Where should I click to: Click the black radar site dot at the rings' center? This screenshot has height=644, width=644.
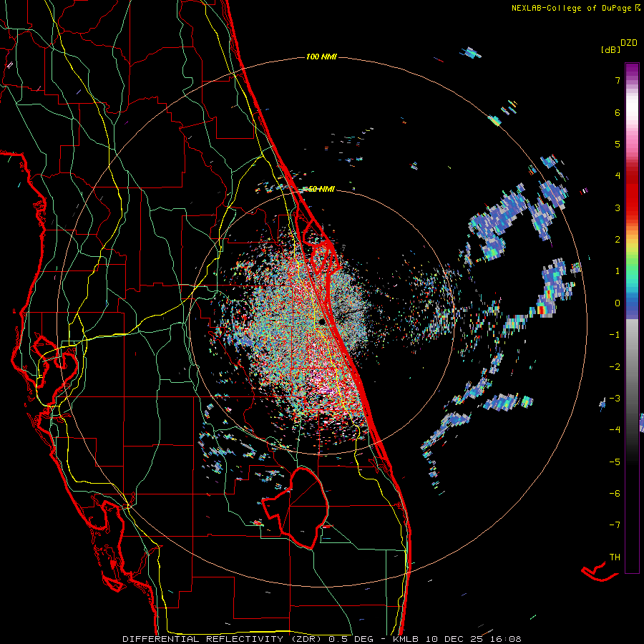(322, 322)
